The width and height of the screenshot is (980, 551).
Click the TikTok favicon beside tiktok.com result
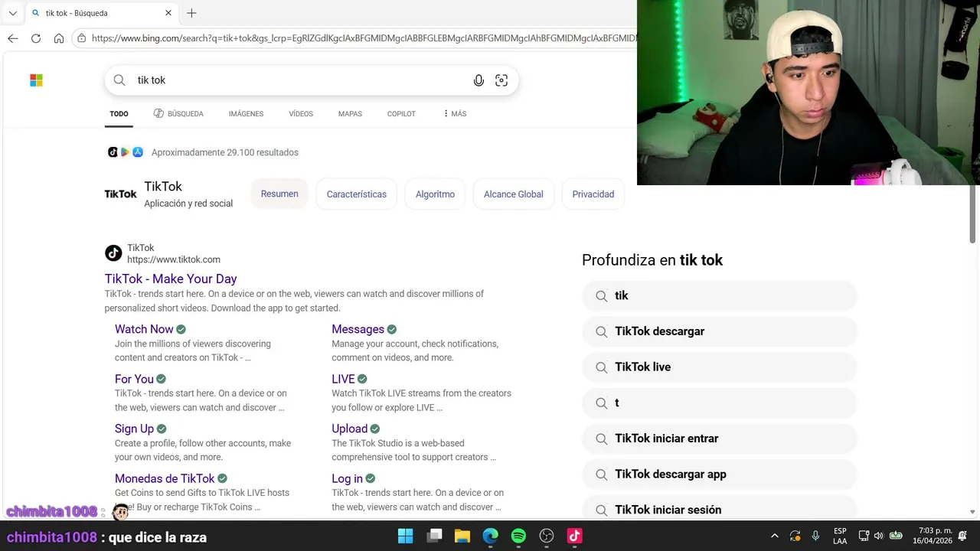(113, 253)
